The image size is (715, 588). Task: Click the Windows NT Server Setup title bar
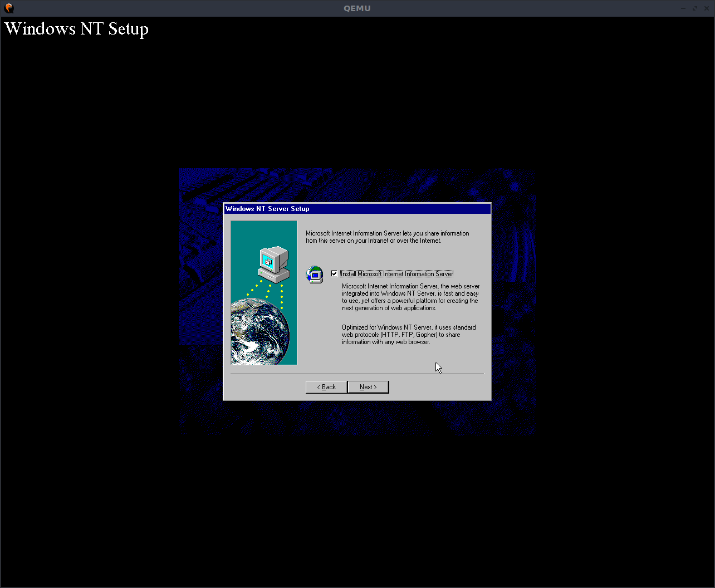pos(357,209)
